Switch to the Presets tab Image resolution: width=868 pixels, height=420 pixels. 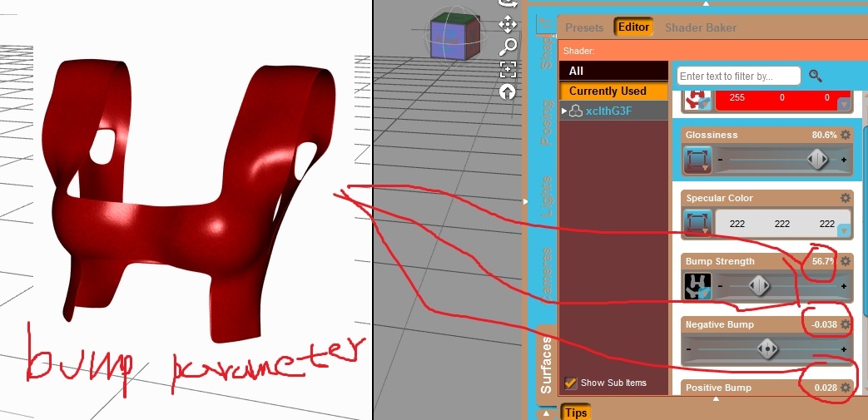[x=584, y=27]
